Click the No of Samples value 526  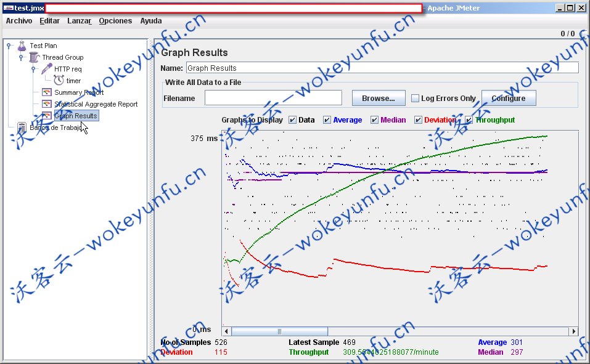[x=221, y=342]
